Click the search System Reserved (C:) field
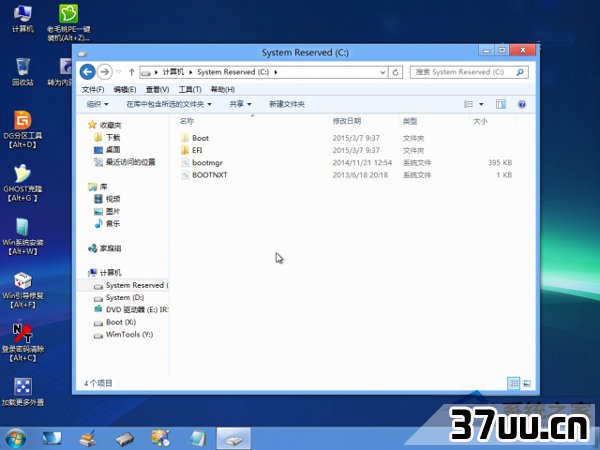Viewport: 600px width, 450px height. point(469,72)
